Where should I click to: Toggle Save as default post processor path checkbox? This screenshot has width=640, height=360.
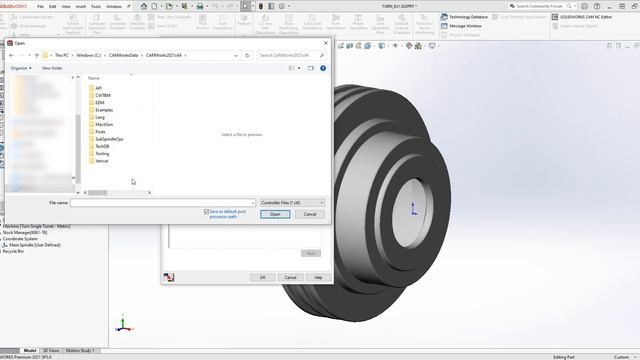pos(206,212)
